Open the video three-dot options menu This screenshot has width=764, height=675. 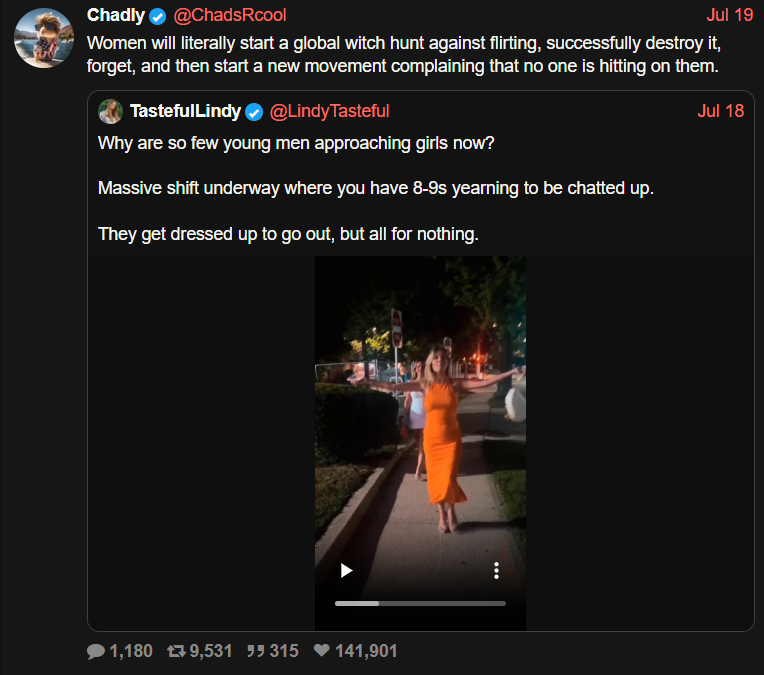click(496, 570)
